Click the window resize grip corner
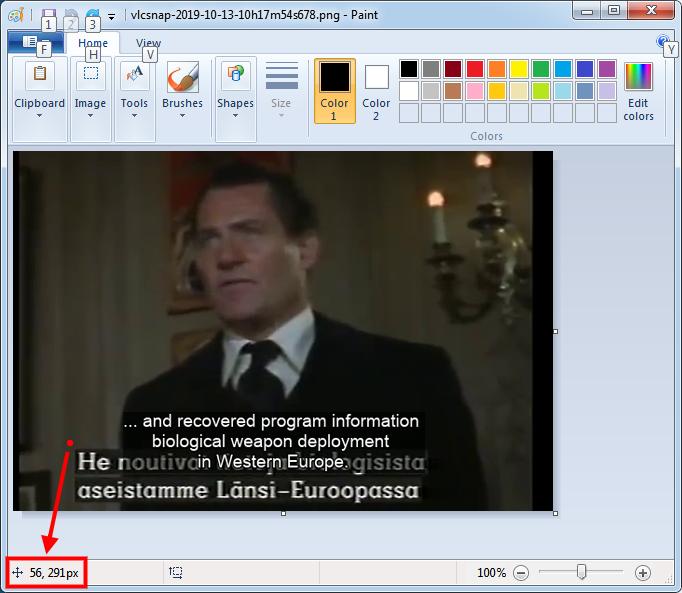 click(670, 579)
